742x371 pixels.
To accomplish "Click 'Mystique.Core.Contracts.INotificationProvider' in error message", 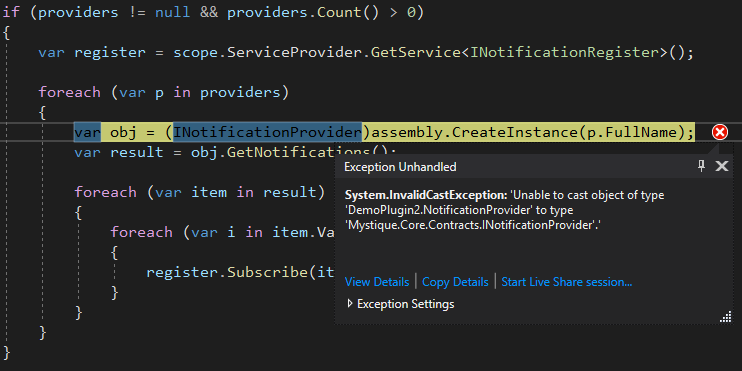I will click(471, 225).
